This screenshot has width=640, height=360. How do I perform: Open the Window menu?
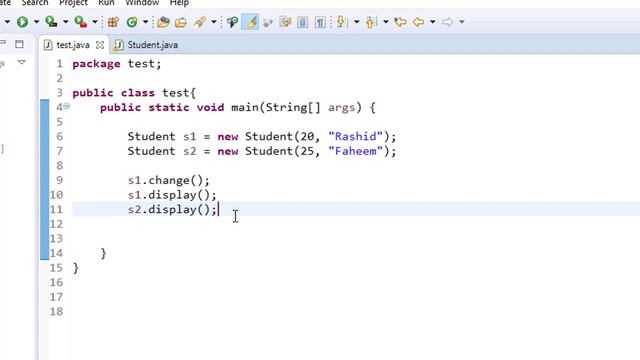[x=142, y=3]
